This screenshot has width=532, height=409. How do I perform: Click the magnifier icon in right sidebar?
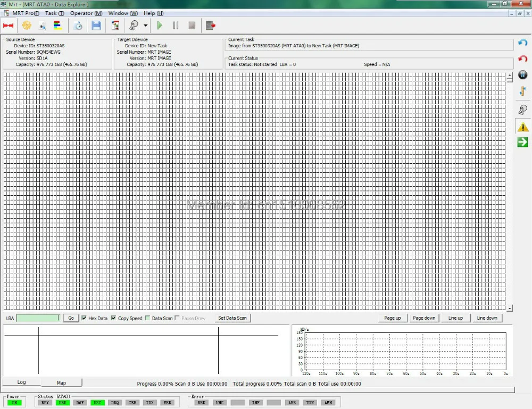[522, 110]
